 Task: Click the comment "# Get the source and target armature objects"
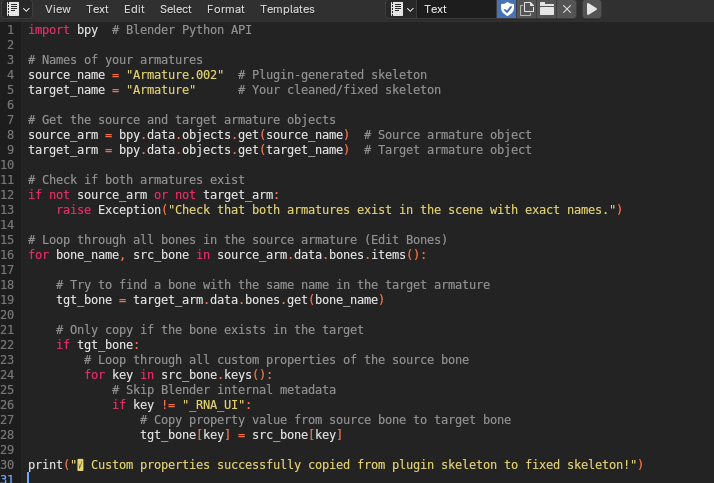coord(182,120)
